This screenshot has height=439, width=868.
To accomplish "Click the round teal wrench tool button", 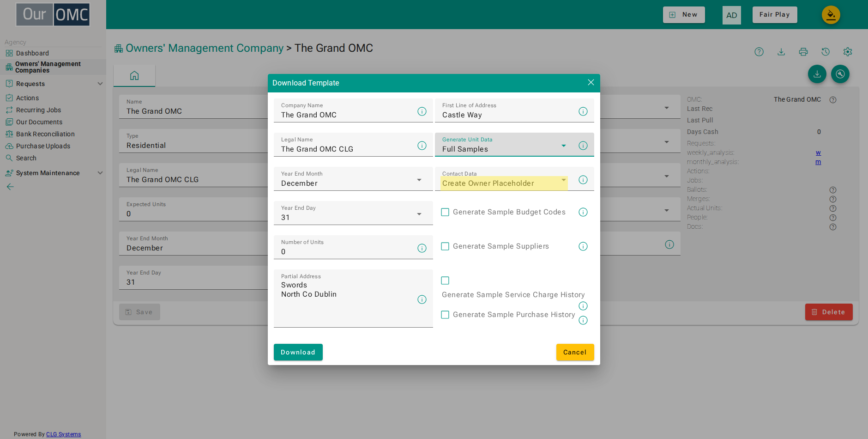I will (840, 74).
